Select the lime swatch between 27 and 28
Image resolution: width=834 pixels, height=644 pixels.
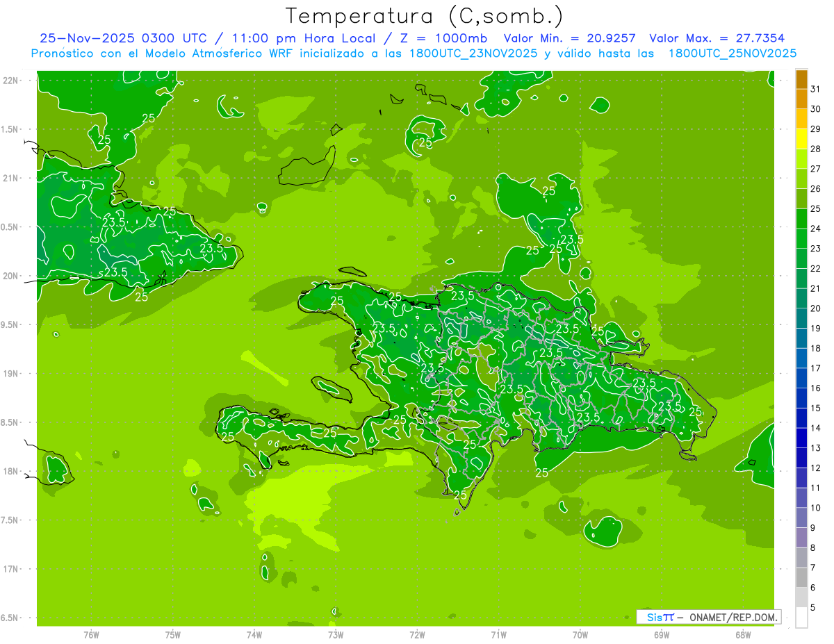pyautogui.click(x=801, y=159)
